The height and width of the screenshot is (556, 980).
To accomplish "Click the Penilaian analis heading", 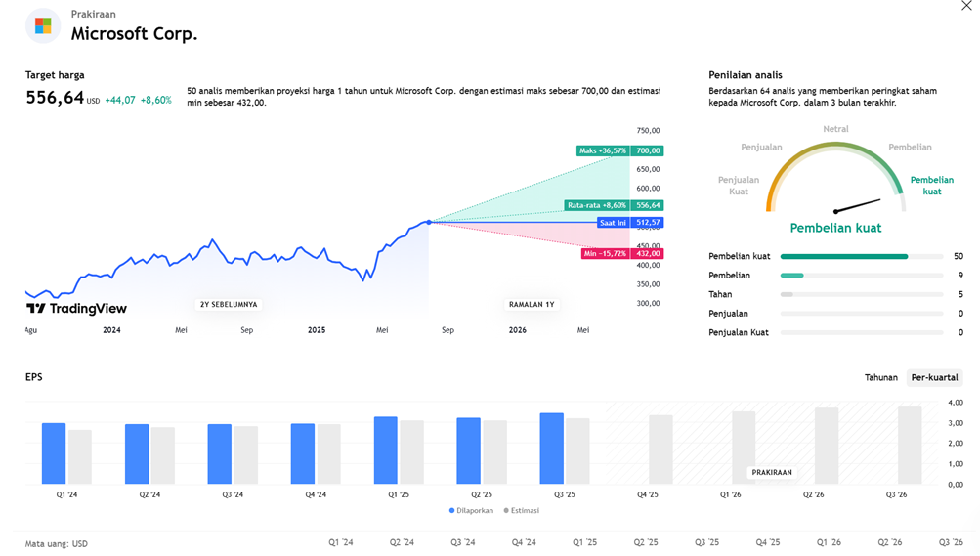I will [x=745, y=75].
